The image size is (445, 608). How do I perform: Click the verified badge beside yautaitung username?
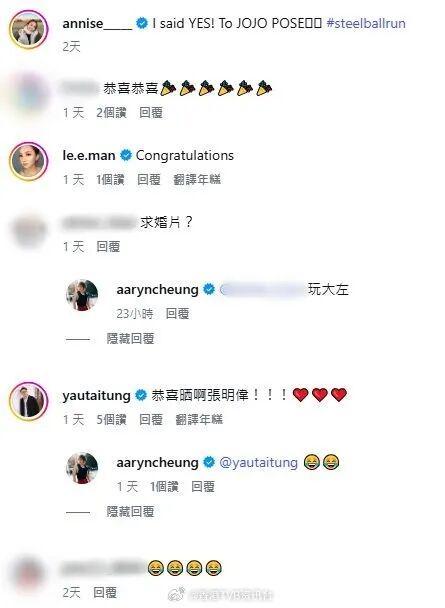[141, 396]
